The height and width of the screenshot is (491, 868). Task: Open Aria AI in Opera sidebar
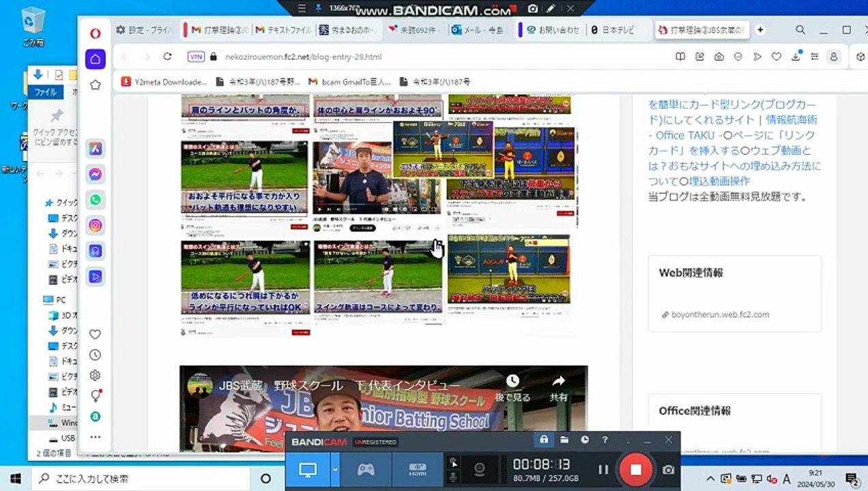pos(96,148)
